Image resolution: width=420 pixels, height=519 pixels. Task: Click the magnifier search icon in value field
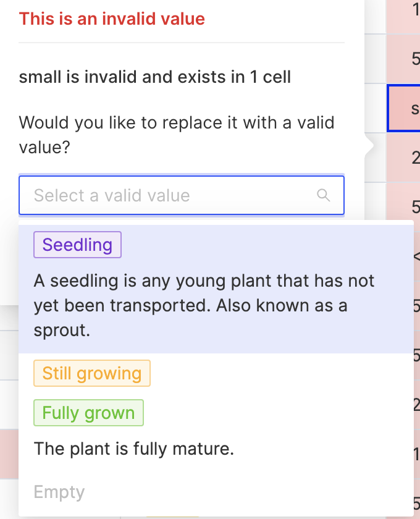coord(324,195)
